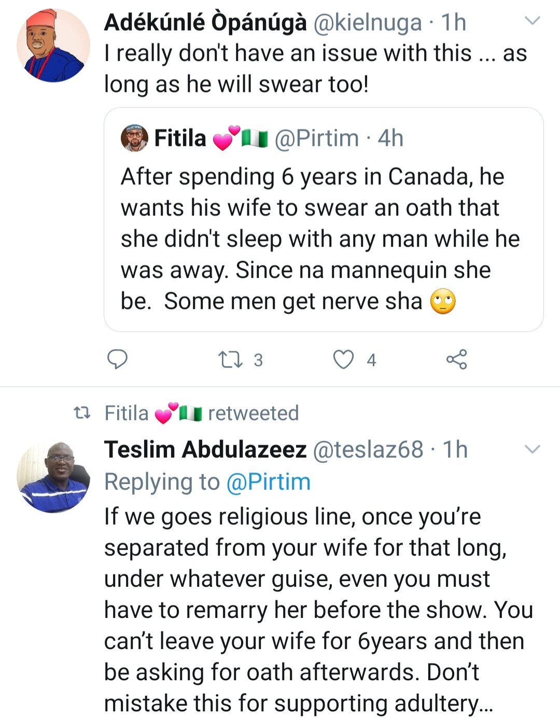Open the @Pirtim mention link
The image size is (560, 728).
(x=268, y=482)
